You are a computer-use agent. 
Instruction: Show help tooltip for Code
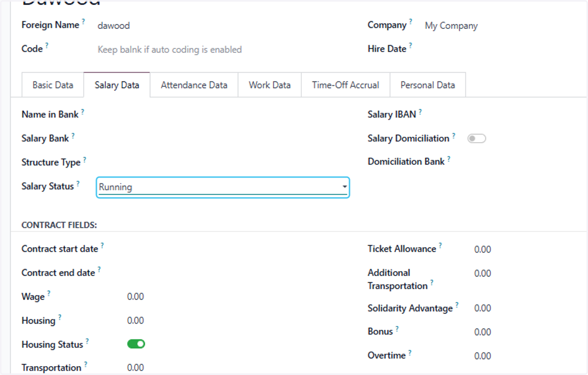pos(47,45)
